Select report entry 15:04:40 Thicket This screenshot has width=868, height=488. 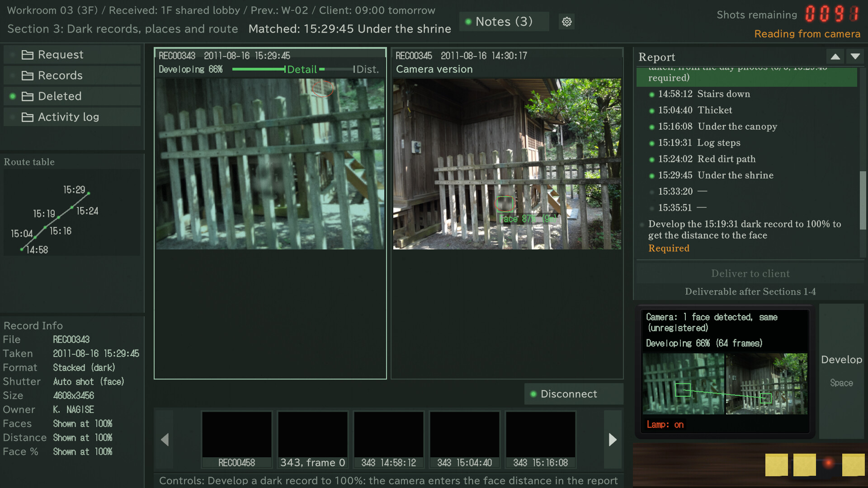click(x=695, y=110)
